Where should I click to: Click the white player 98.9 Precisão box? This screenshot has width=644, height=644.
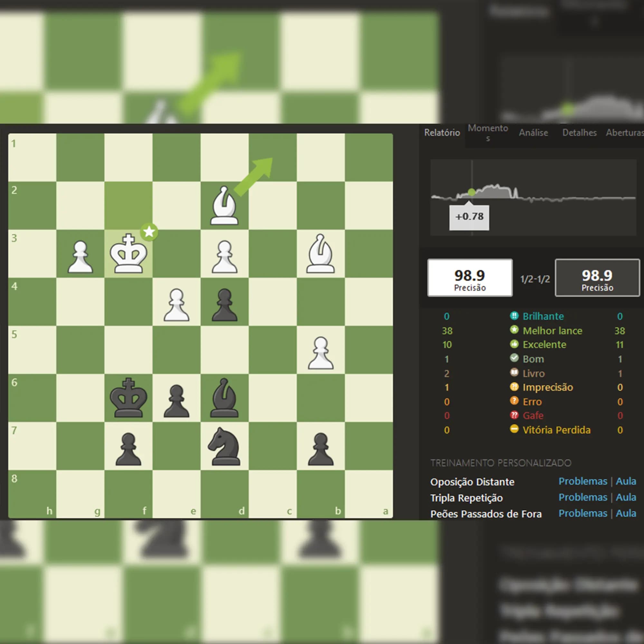coord(470,278)
